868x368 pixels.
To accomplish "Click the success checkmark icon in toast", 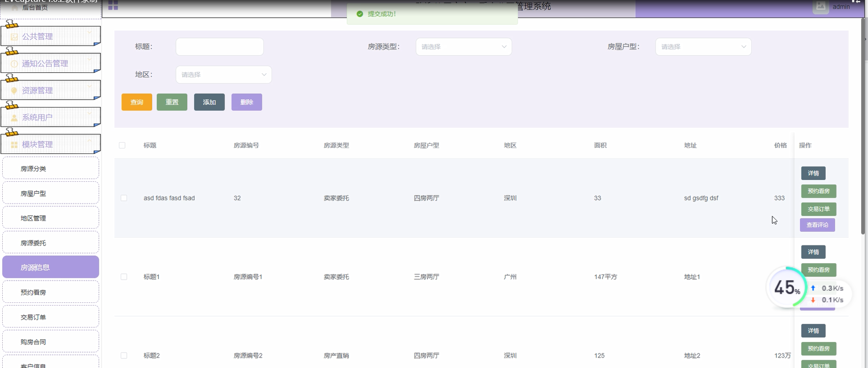I will tap(360, 14).
